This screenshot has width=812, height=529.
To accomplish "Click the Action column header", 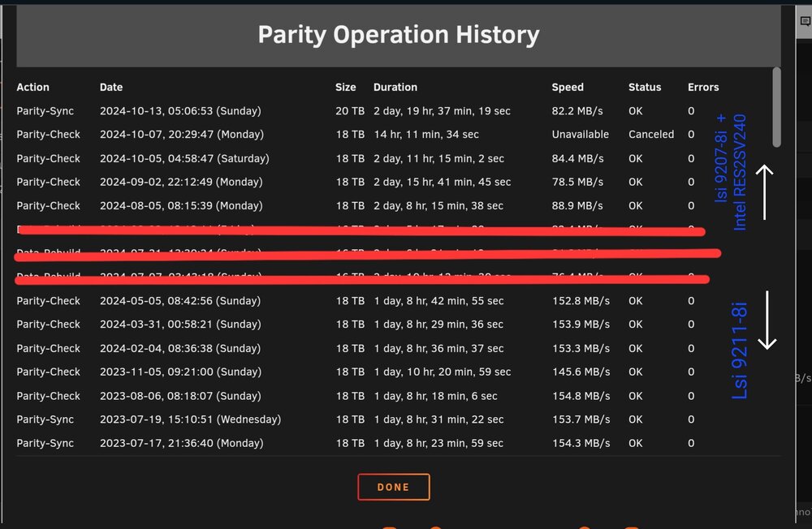I will (x=32, y=87).
